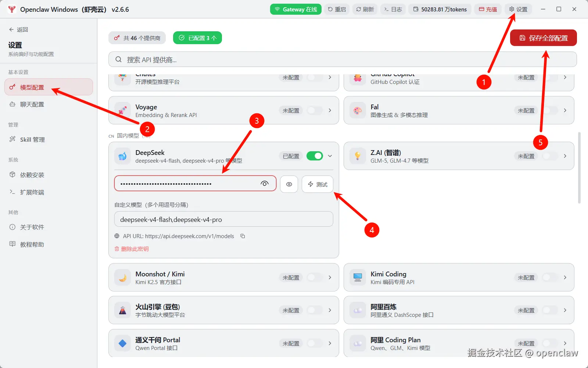Screen dimensions: 588x368
Task: Click the 火山引擎 volcano provider icon
Action: 123,310
